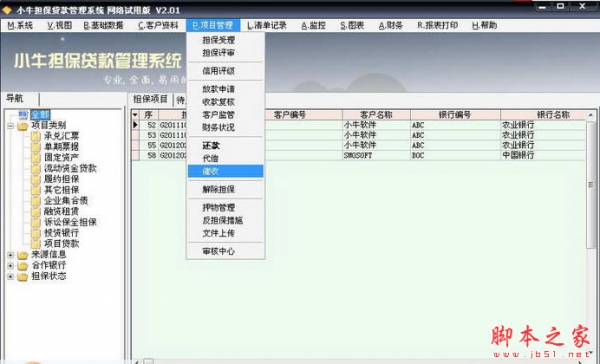The image size is (600, 364).
Task: Click the folder icon beside 履约担保
Action: tap(36, 179)
